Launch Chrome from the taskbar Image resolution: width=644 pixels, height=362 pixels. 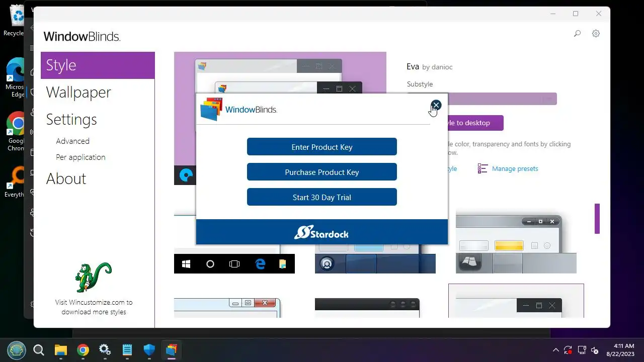pyautogui.click(x=83, y=350)
